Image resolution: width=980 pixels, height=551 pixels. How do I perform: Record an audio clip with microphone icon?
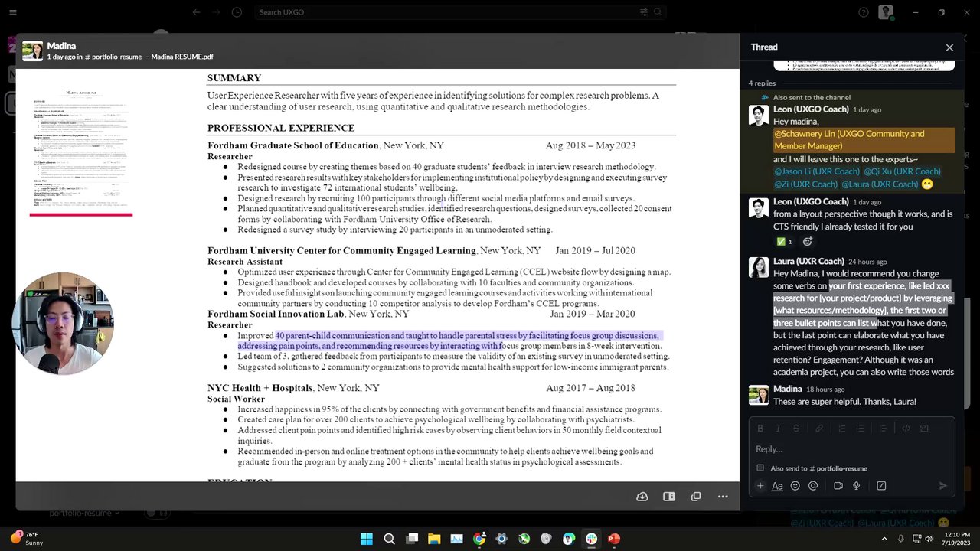point(856,486)
